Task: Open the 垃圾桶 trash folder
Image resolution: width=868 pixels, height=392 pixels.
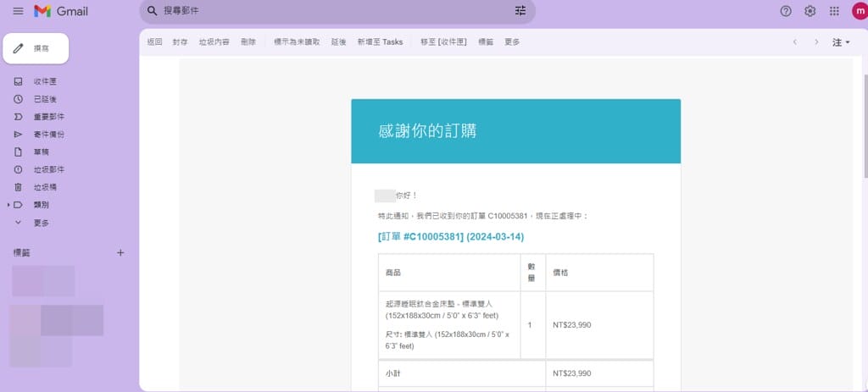Action: pyautogui.click(x=45, y=187)
